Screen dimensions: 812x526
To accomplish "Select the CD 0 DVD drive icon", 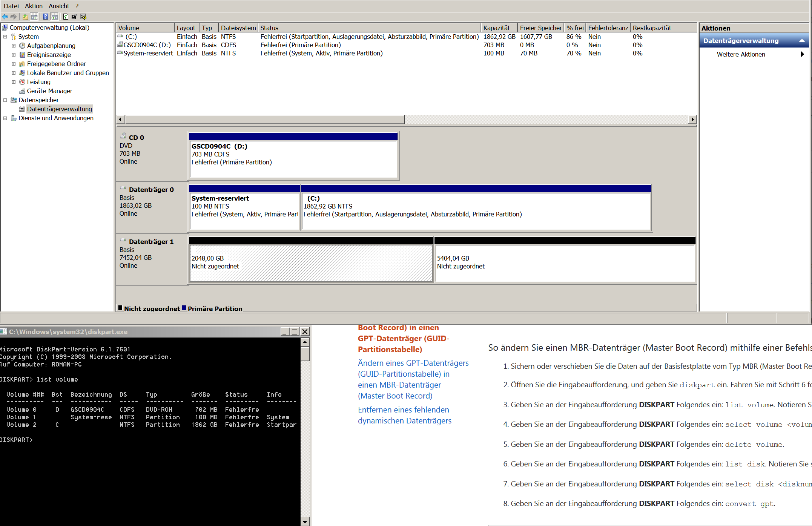I will (123, 136).
